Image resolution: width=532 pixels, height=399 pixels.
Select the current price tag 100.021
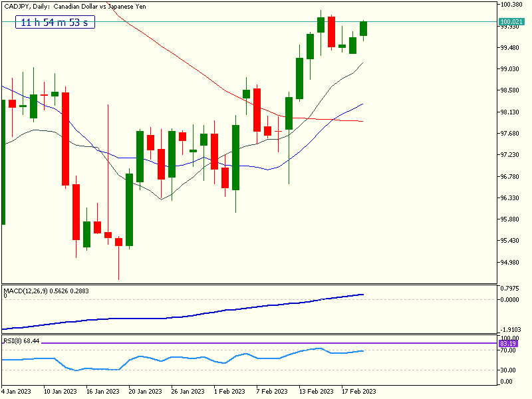(511, 22)
